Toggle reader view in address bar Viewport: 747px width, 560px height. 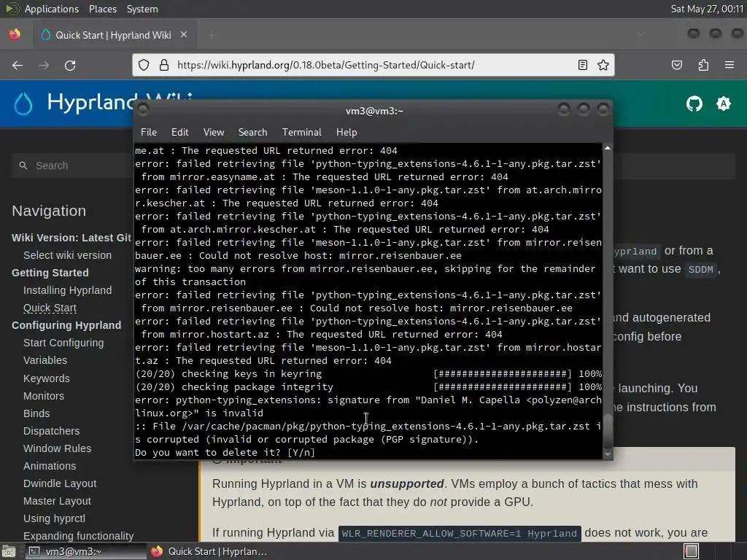(583, 65)
